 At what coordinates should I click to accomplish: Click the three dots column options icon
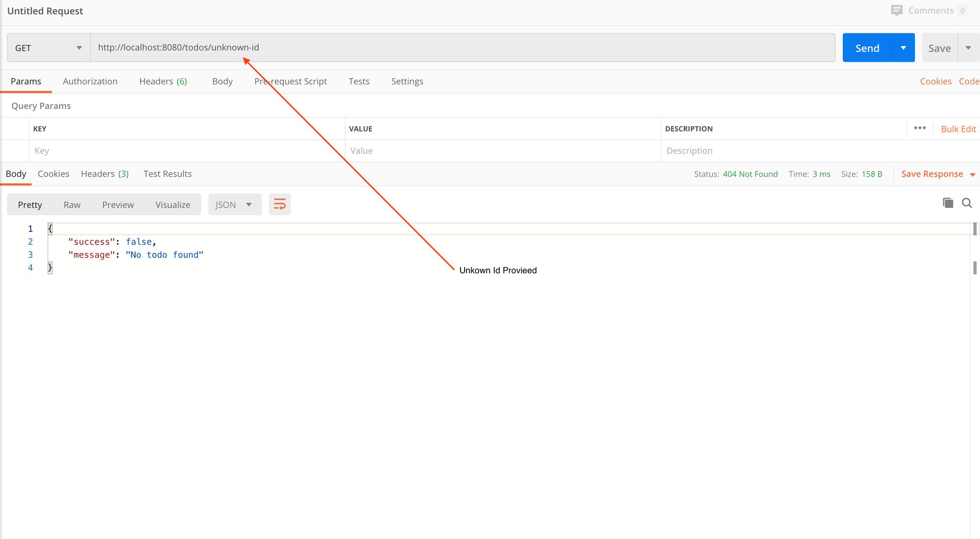tap(920, 128)
